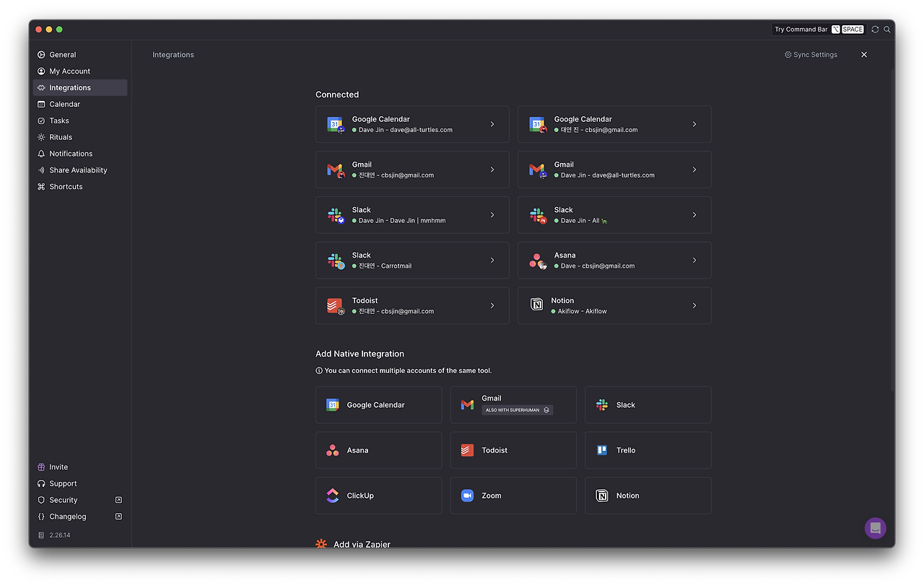Click the Security external link icon
924x586 pixels.
(118, 500)
